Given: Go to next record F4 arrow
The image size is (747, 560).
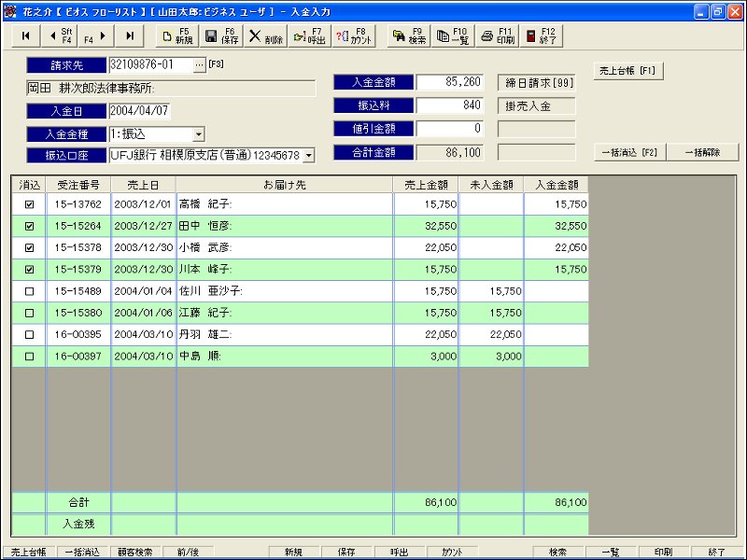Looking at the screenshot, I should click(95, 36).
